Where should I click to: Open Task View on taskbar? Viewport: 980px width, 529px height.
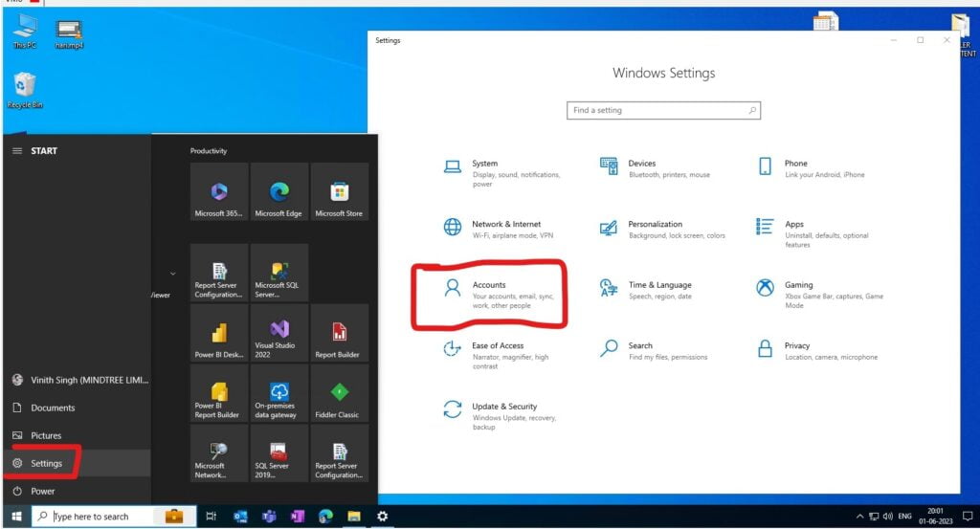(212, 517)
